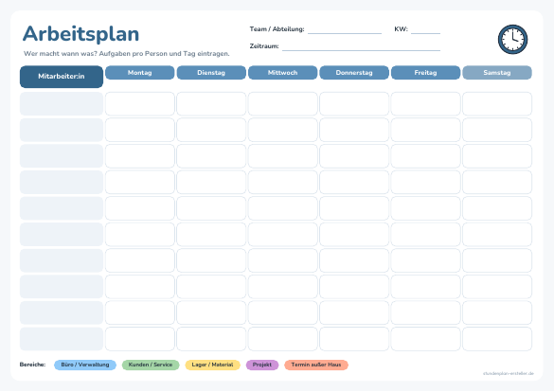Select the Mittwoch column header
The width and height of the screenshot is (554, 392).
282,72
